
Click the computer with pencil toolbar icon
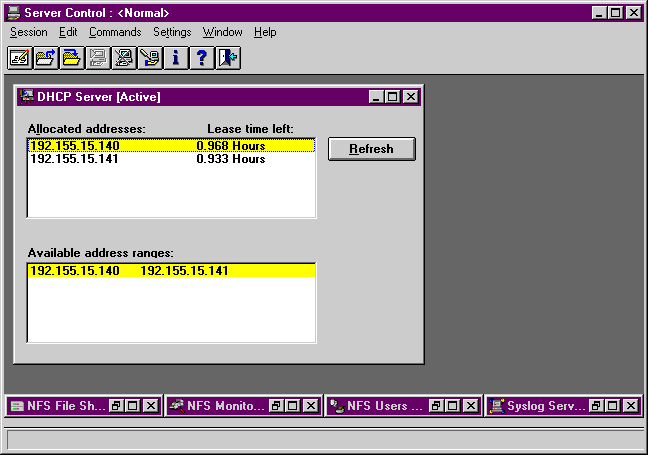[149, 57]
